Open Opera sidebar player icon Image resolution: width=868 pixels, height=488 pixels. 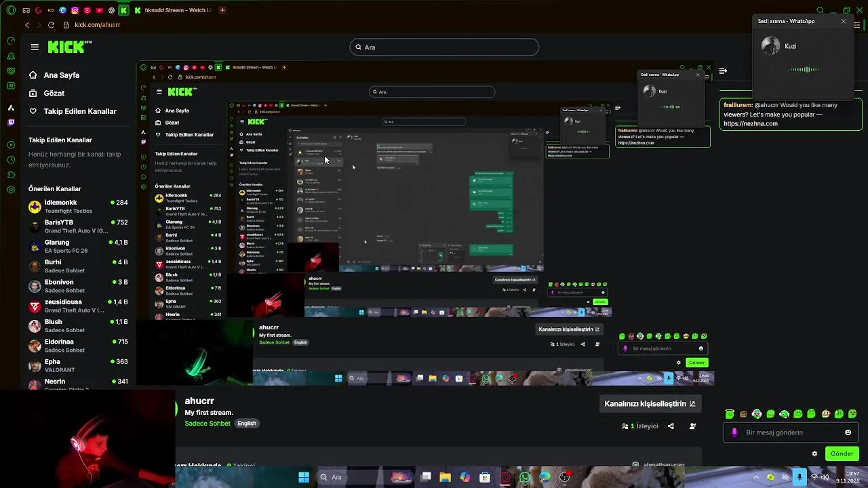coord(11,145)
